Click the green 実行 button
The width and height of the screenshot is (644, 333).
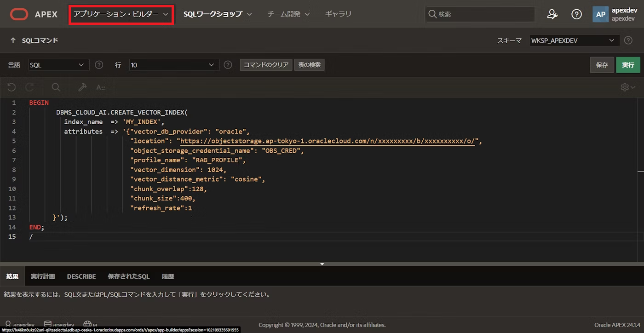[628, 65]
